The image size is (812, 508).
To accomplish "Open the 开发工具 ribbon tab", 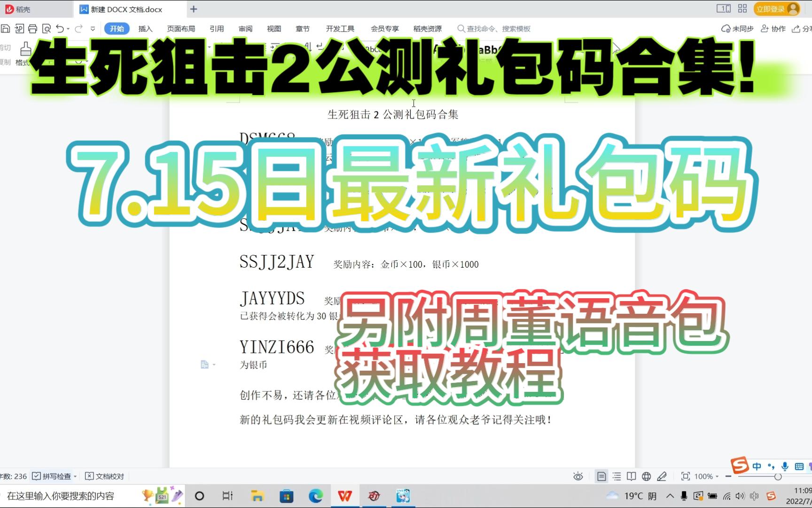I will pos(340,29).
